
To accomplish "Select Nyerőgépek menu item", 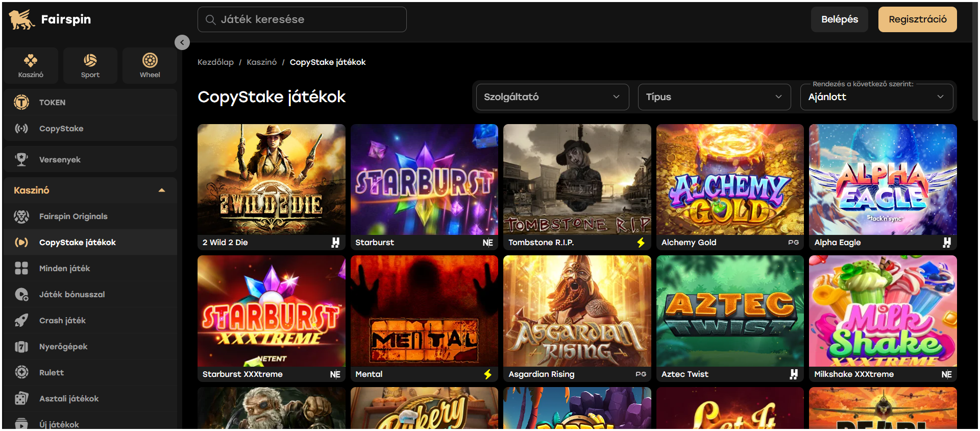I will pos(90,347).
